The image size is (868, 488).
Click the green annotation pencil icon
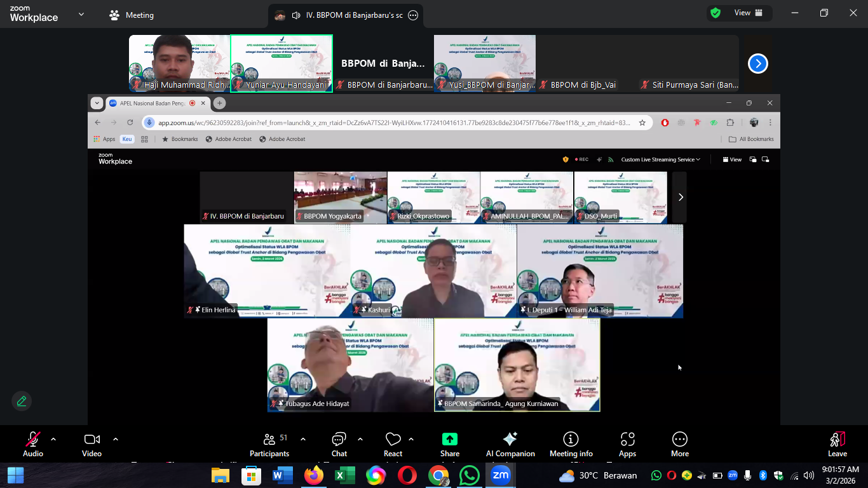pos(22,401)
